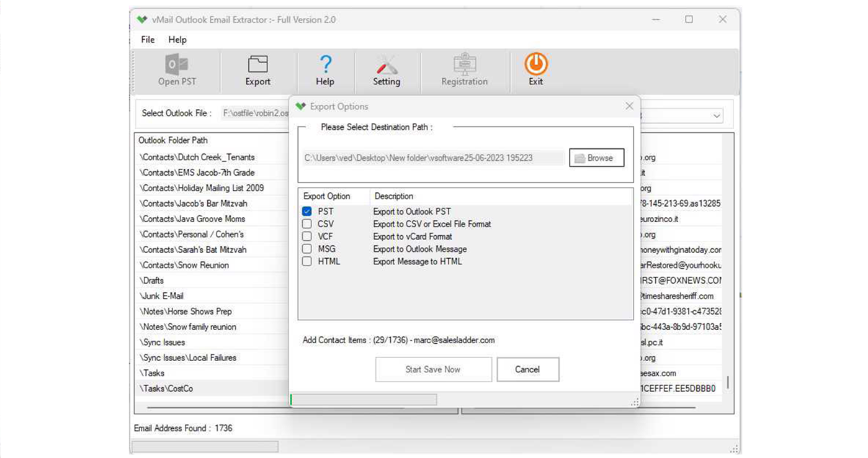
Task: Click the Email Address Found: 1736 status text
Action: tap(183, 428)
